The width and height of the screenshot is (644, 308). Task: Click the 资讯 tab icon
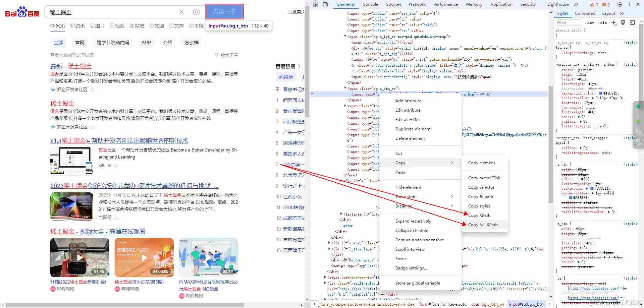pos(72,26)
